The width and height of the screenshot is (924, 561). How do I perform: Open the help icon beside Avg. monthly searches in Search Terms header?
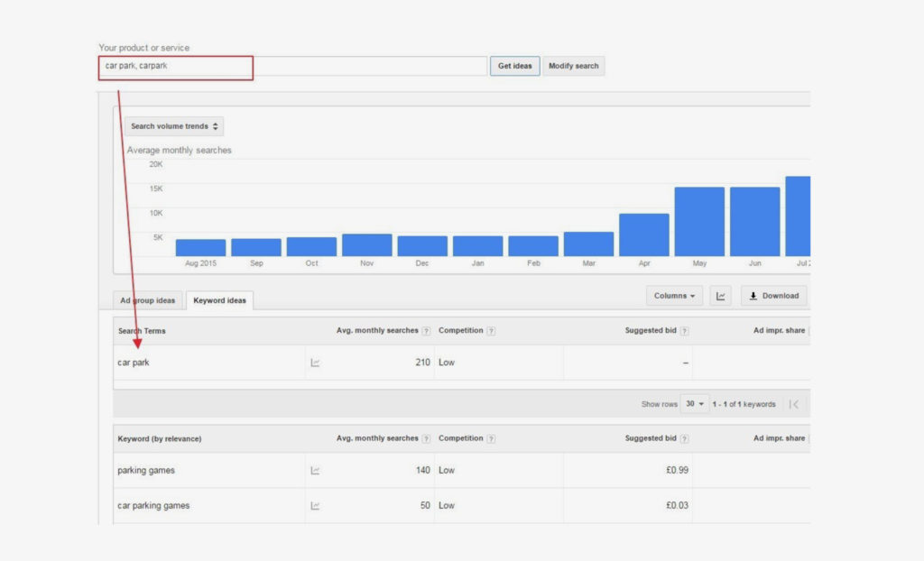tap(426, 331)
